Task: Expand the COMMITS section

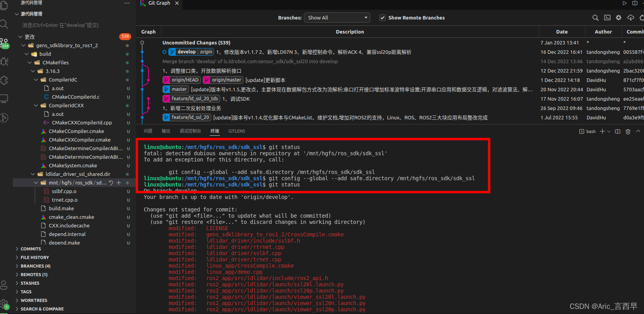Action: pos(30,249)
